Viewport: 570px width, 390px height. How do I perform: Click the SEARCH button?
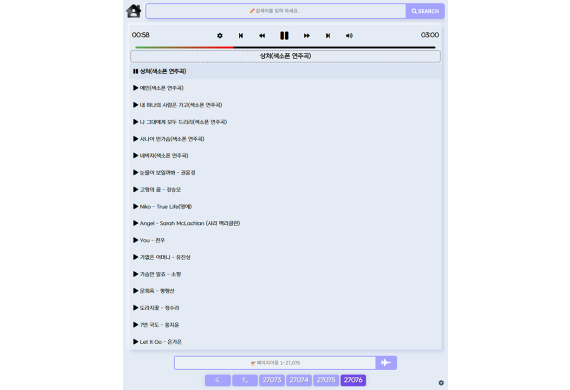coord(425,11)
